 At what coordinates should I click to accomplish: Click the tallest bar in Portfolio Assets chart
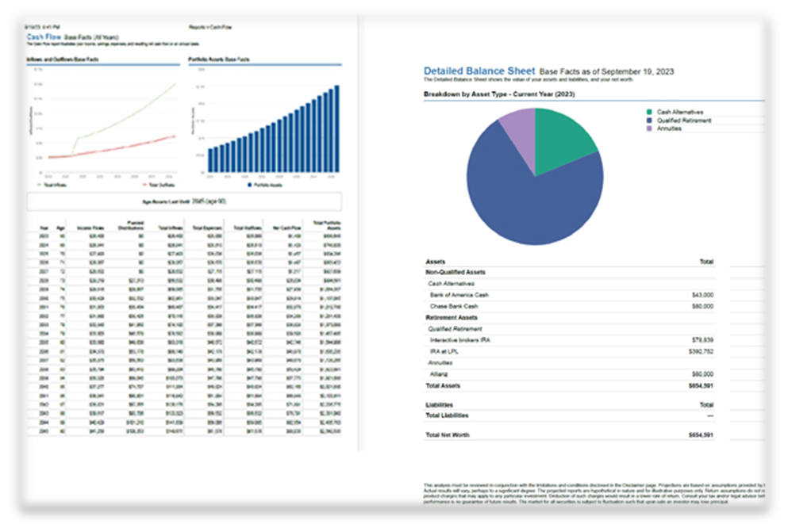[x=337, y=125]
